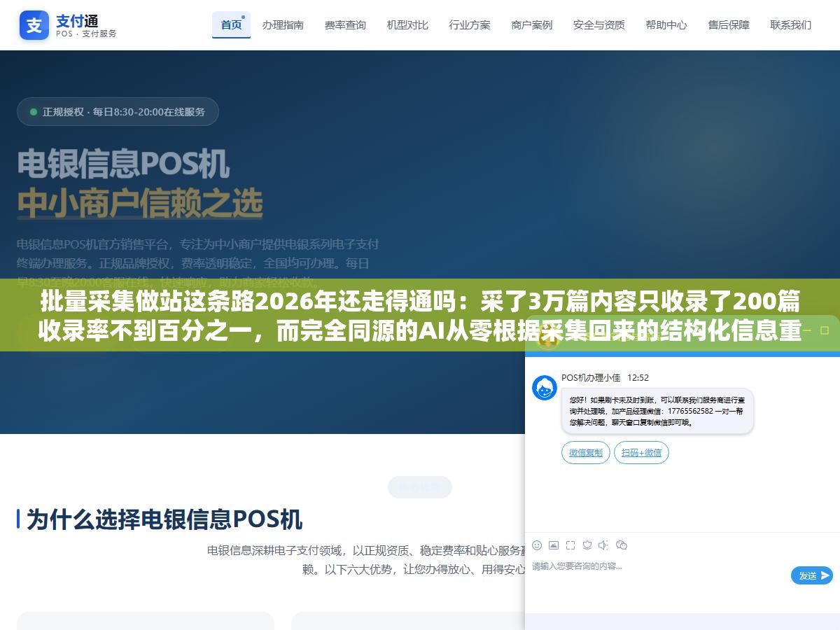Open the 售后保障 menu item
The width and height of the screenshot is (840, 630).
click(x=729, y=24)
